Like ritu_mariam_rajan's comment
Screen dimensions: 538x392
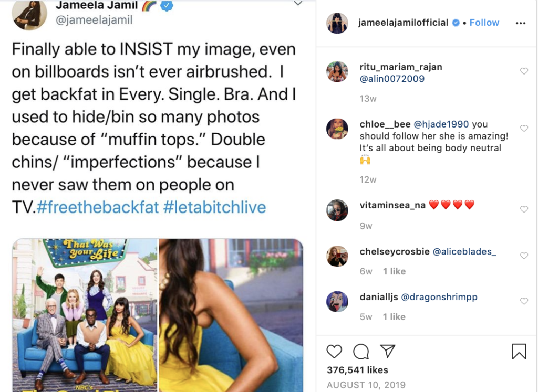[524, 71]
